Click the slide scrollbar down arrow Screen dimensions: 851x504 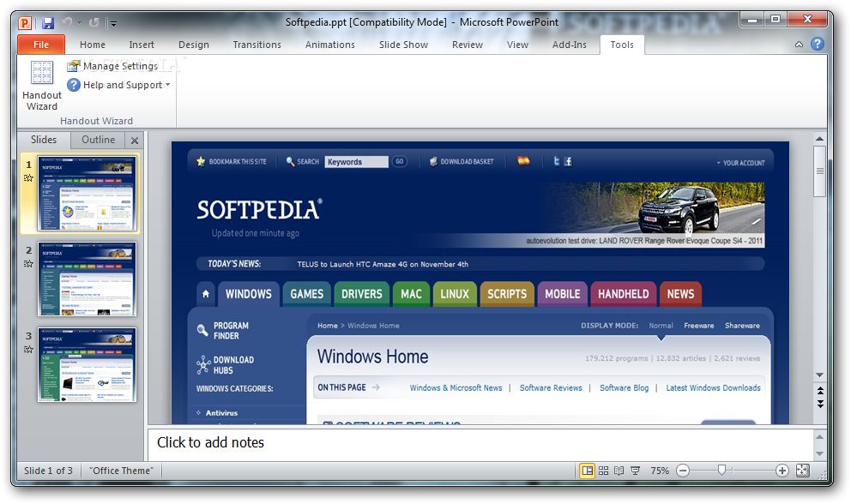(819, 375)
